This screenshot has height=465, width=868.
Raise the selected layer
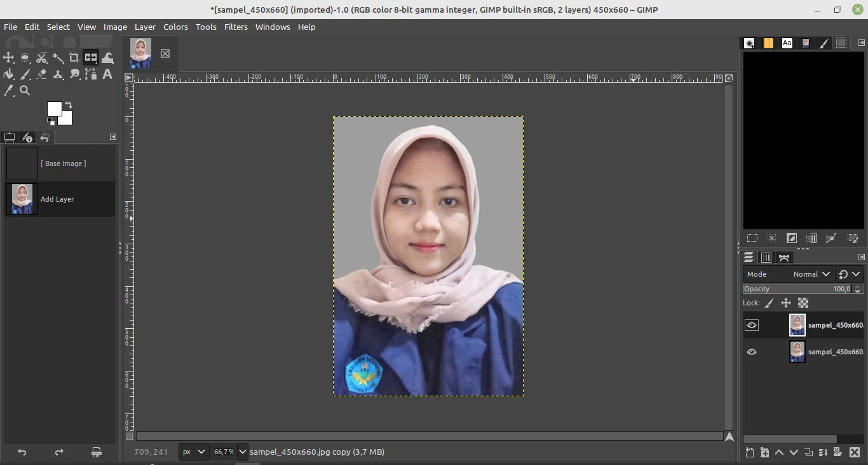tap(779, 452)
